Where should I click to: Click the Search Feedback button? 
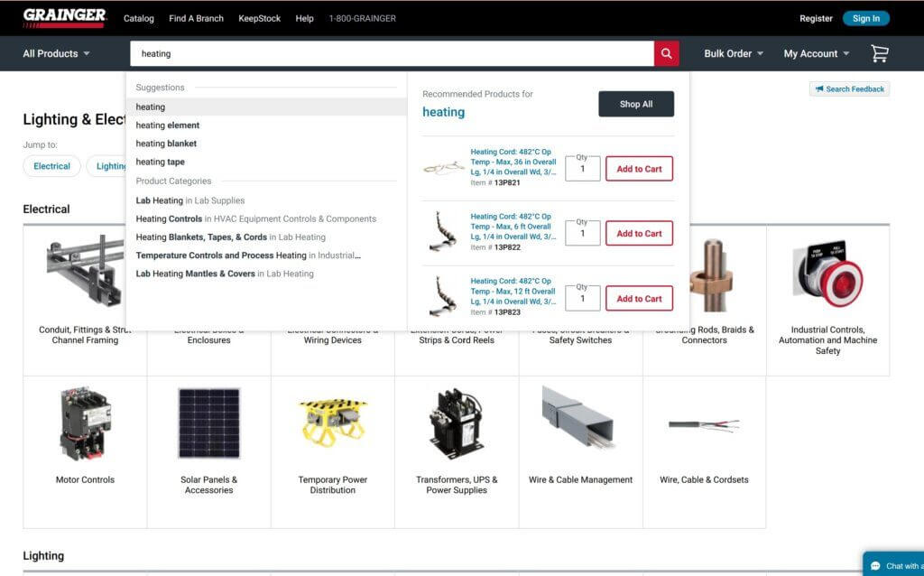(x=849, y=89)
